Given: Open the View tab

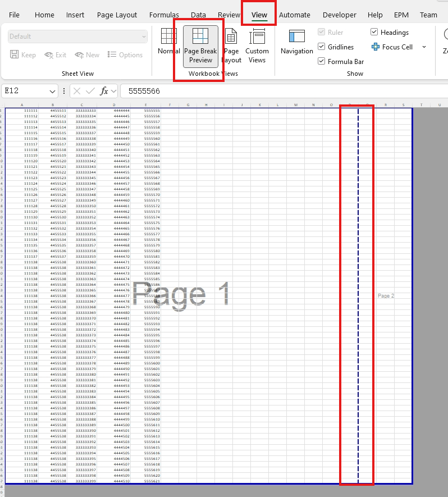Looking at the screenshot, I should (259, 15).
